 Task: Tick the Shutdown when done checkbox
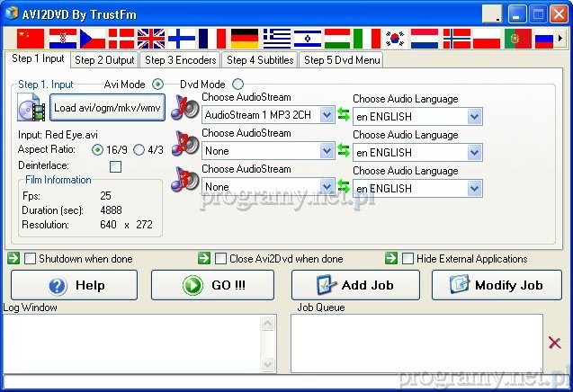(x=31, y=259)
